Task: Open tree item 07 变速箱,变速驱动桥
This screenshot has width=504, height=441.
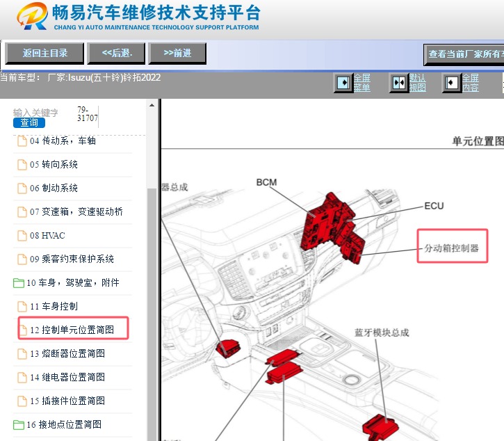Action: [x=76, y=211]
